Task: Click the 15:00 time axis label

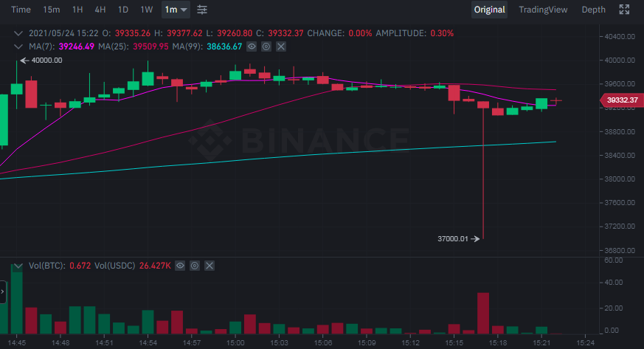Action: click(x=235, y=342)
